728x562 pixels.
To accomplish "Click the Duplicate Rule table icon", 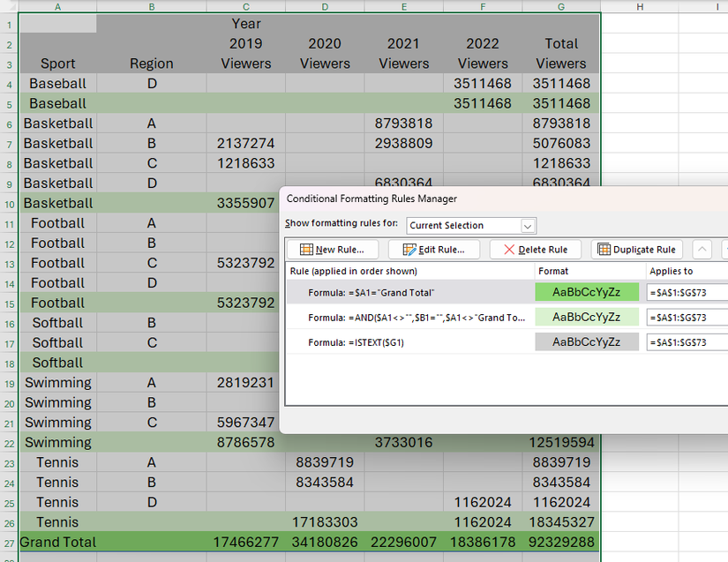I will 607,249.
